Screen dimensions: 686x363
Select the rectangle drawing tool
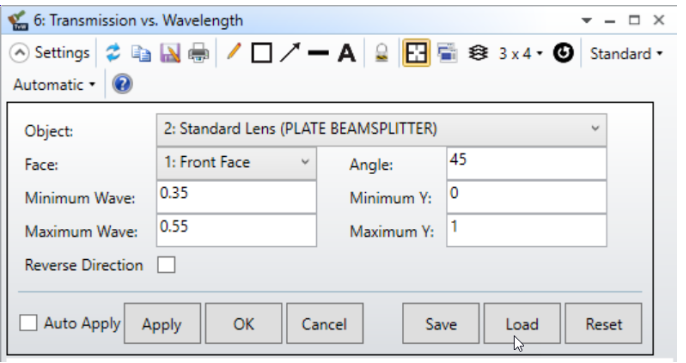262,53
